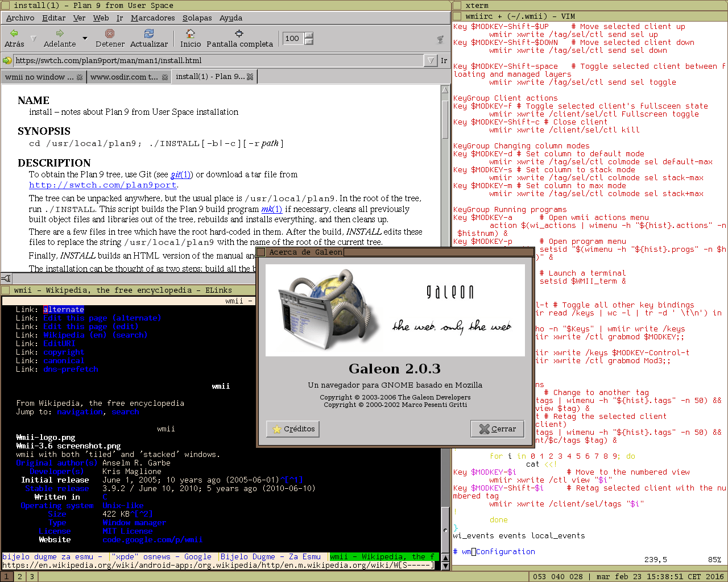Open the http://swtch.com/plan9port link
728x582 pixels.
click(x=104, y=185)
